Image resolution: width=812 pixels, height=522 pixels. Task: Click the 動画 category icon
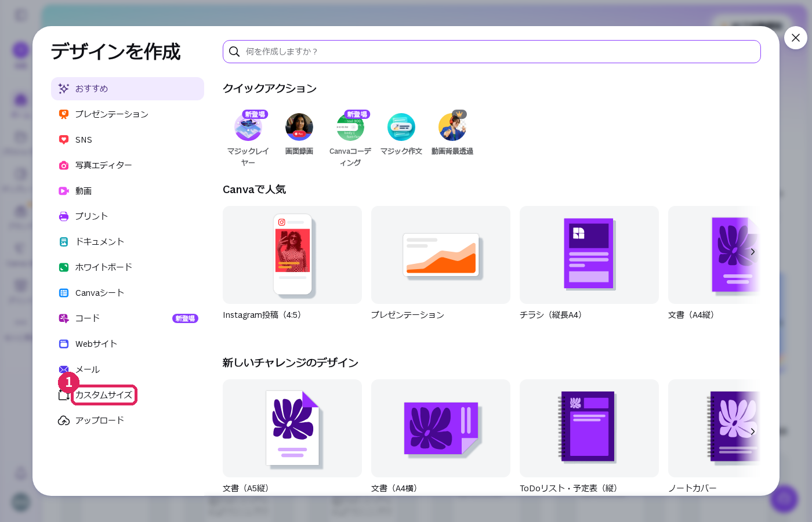pyautogui.click(x=64, y=191)
